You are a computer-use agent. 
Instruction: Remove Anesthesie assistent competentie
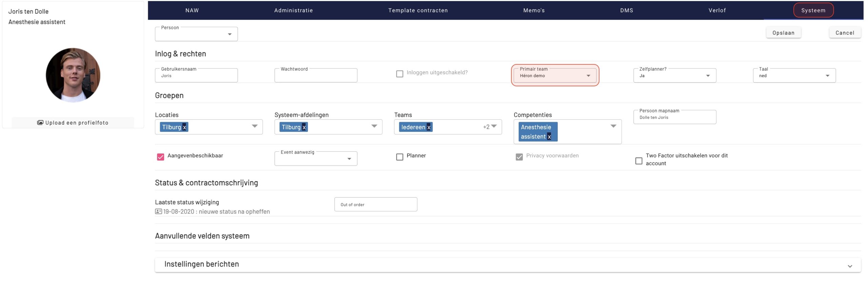pos(549,137)
